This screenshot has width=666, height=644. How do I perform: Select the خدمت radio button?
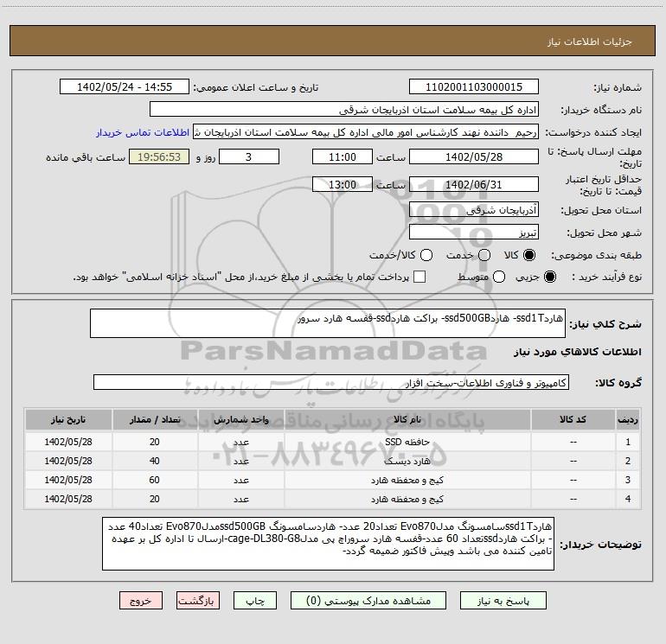click(484, 255)
